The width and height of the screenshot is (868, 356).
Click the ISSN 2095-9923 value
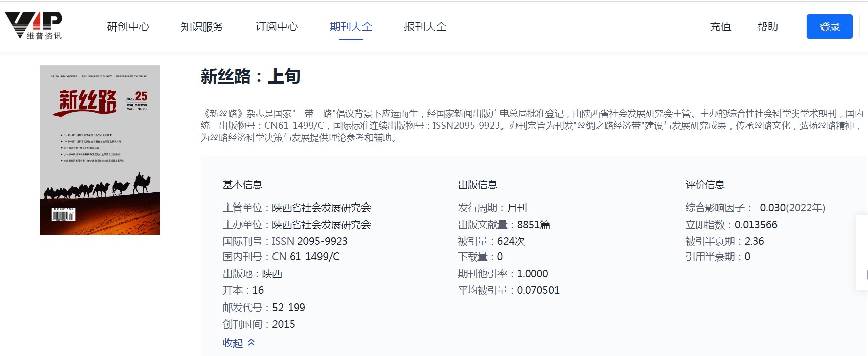pyautogui.click(x=310, y=241)
